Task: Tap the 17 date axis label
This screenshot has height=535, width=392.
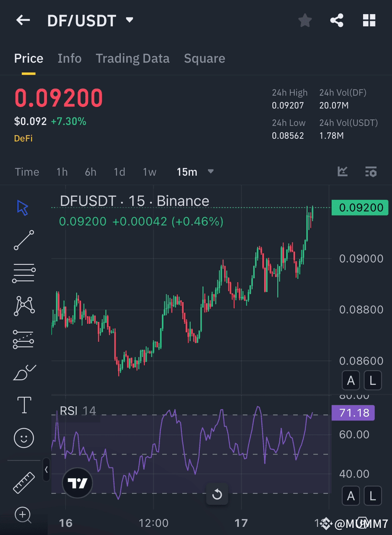Action: [241, 523]
